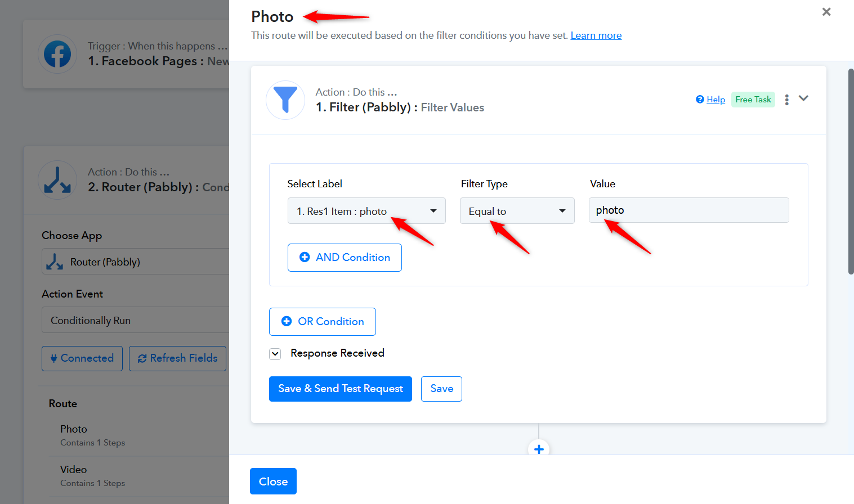This screenshot has width=854, height=504.
Task: Close the Photo route panel with X
Action: (826, 12)
